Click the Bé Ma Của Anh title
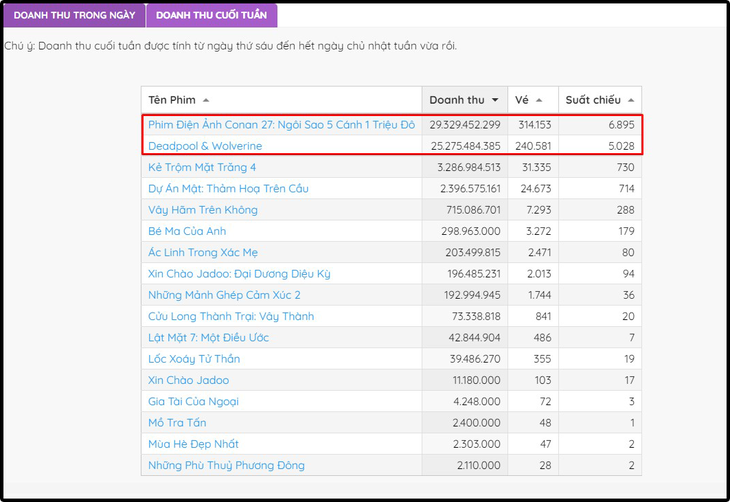Viewport: 730px width, 502px height. coord(188,231)
